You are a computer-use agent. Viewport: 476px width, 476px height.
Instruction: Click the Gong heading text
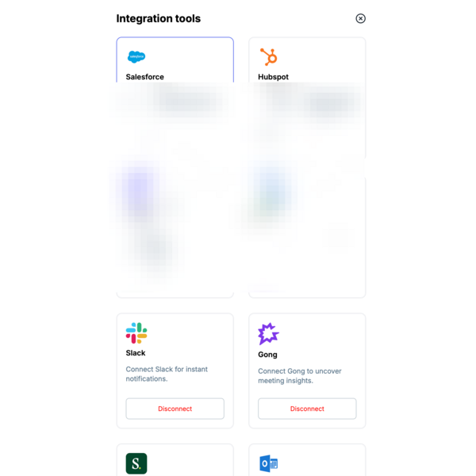click(x=267, y=355)
